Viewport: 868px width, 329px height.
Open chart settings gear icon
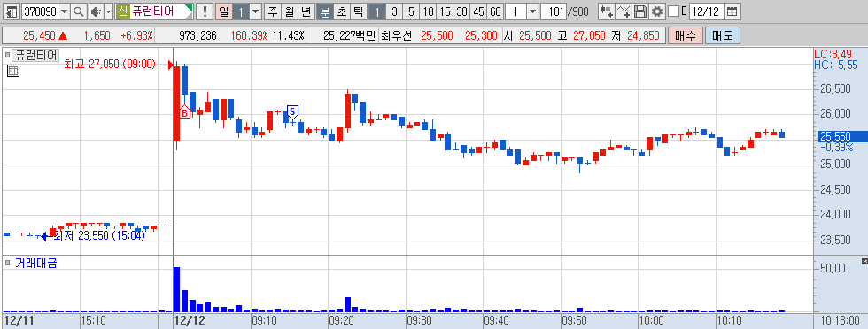[x=656, y=11]
